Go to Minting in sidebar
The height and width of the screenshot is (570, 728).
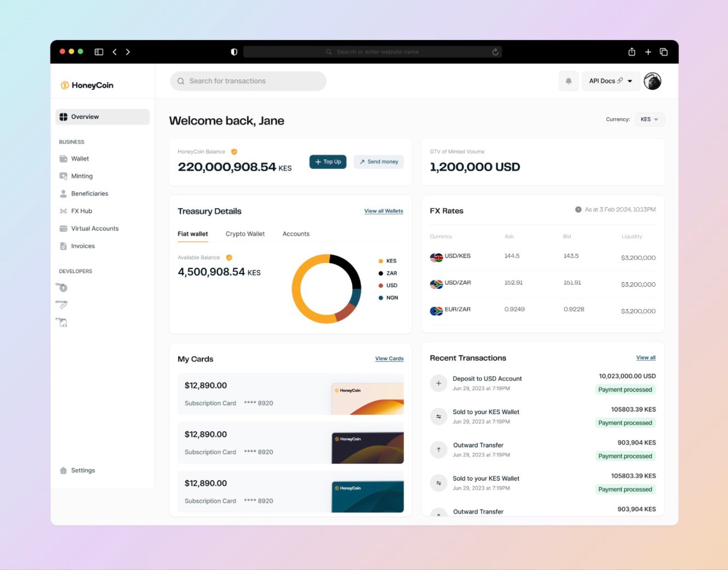[76, 176]
